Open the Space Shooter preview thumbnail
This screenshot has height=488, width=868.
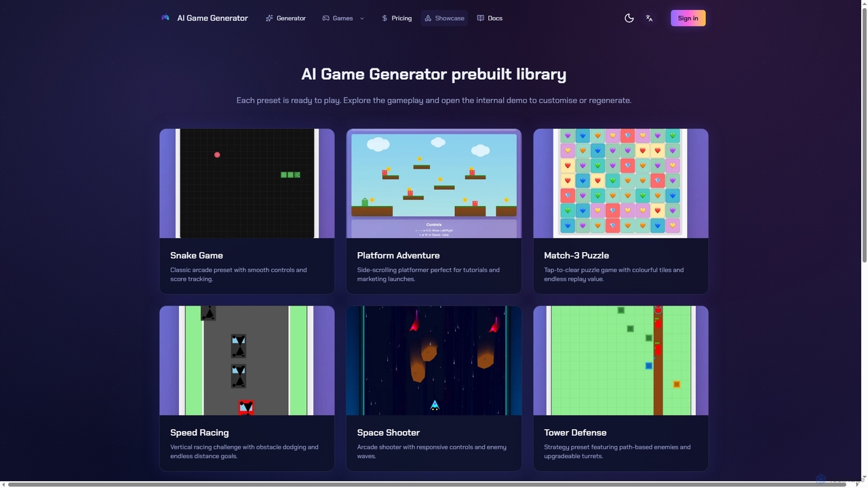pyautogui.click(x=434, y=361)
